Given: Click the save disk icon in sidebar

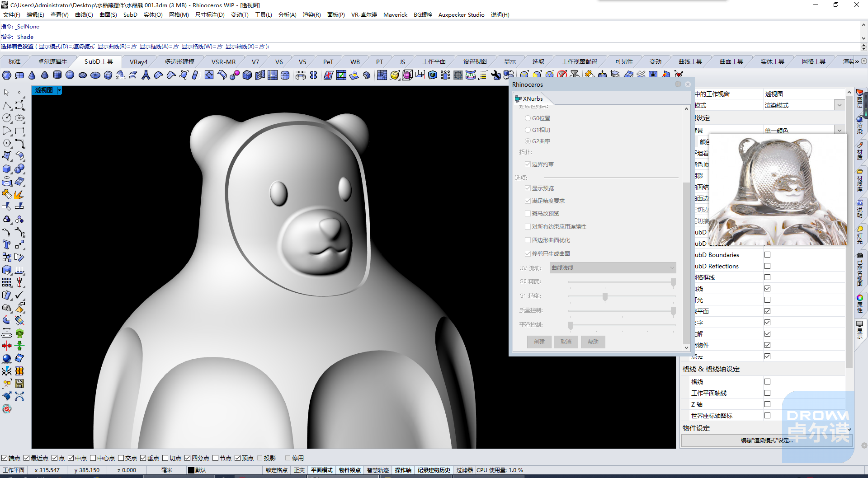Looking at the screenshot, I should coord(19,384).
